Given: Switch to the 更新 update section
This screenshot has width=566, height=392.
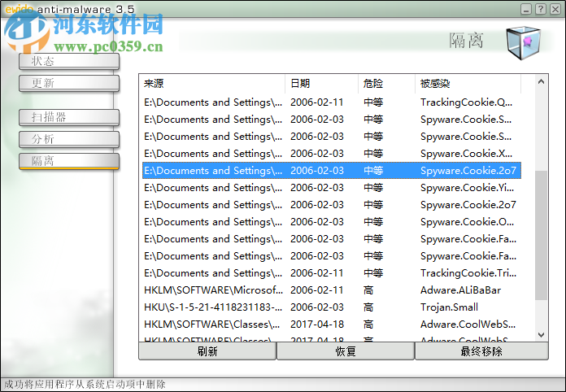Looking at the screenshot, I should [69, 84].
